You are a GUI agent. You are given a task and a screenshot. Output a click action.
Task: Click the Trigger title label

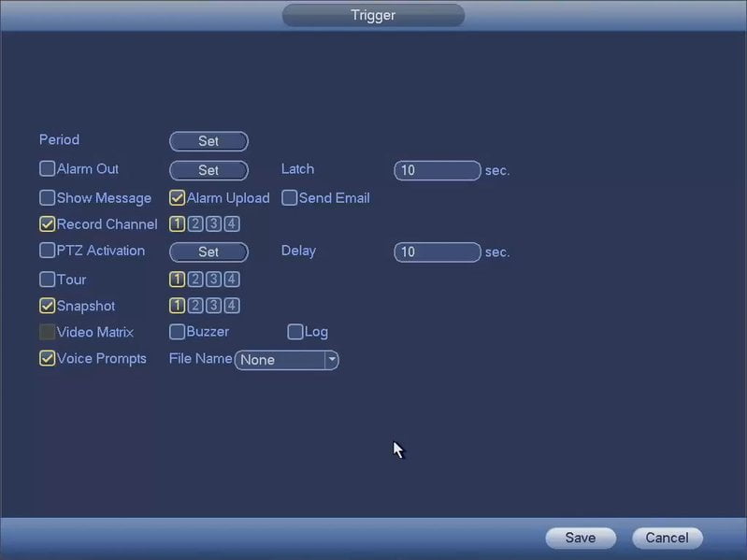coord(373,15)
